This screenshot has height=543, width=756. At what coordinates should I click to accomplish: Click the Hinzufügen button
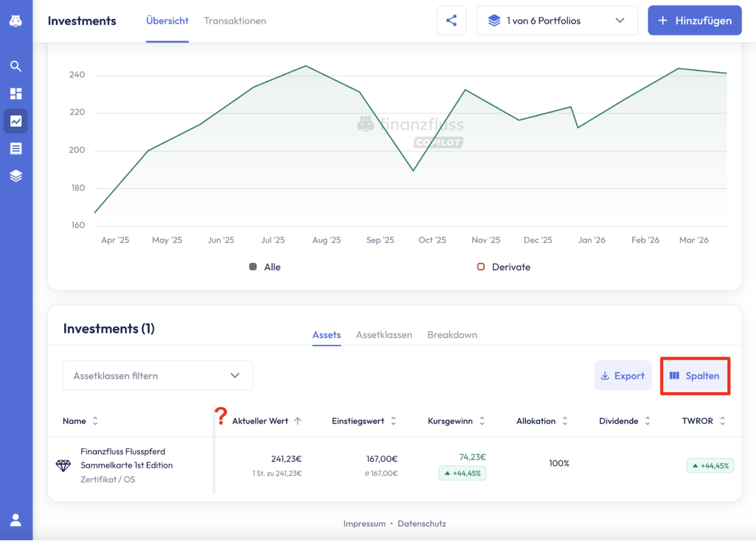tap(694, 21)
